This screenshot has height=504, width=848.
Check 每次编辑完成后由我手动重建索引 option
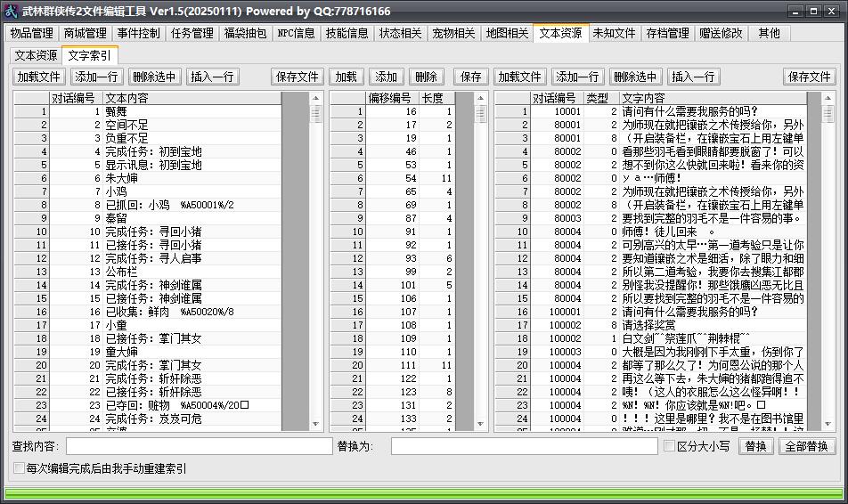click(x=19, y=467)
